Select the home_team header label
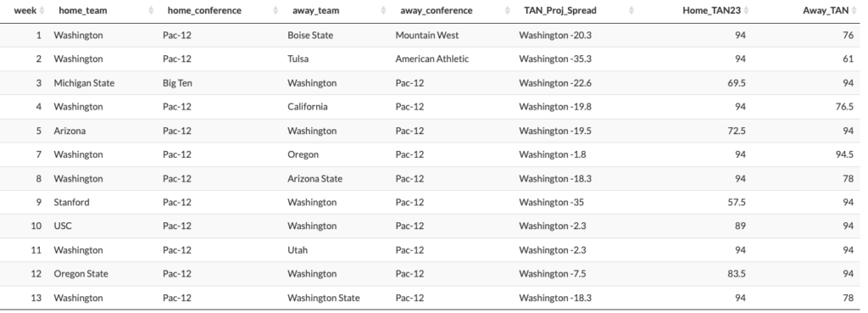The width and height of the screenshot is (868, 313). click(83, 10)
